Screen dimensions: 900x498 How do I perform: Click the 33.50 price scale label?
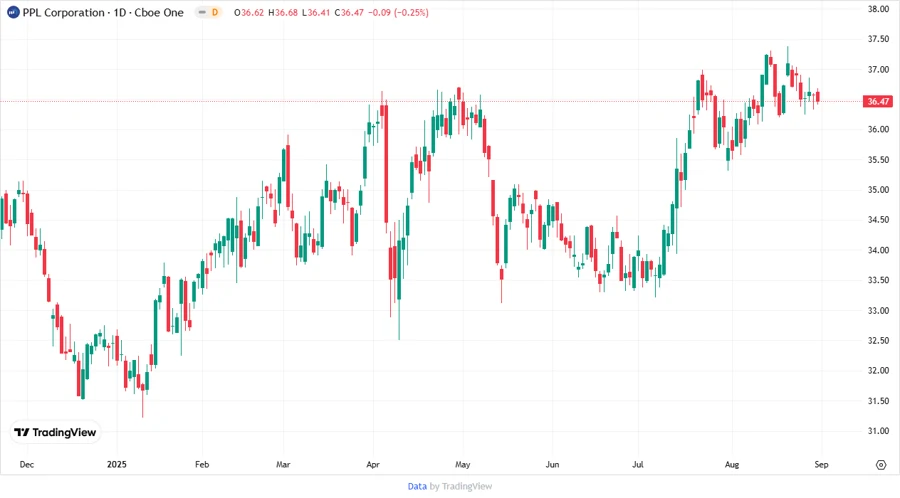878,280
